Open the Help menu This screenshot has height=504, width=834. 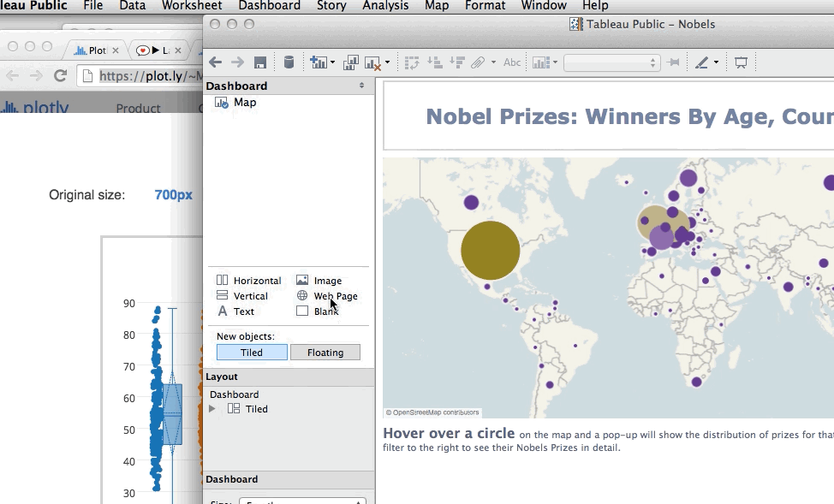tap(595, 6)
